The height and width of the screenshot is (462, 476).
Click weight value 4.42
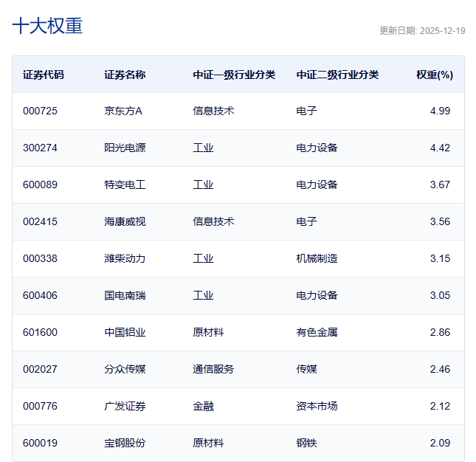tap(440, 148)
